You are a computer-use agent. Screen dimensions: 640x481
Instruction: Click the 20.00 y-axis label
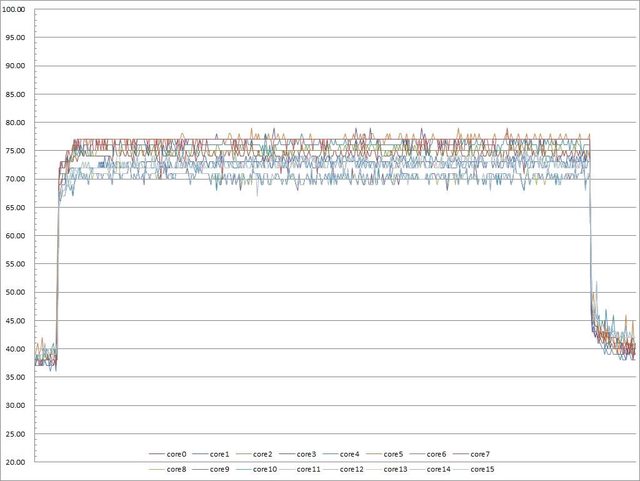click(17, 463)
